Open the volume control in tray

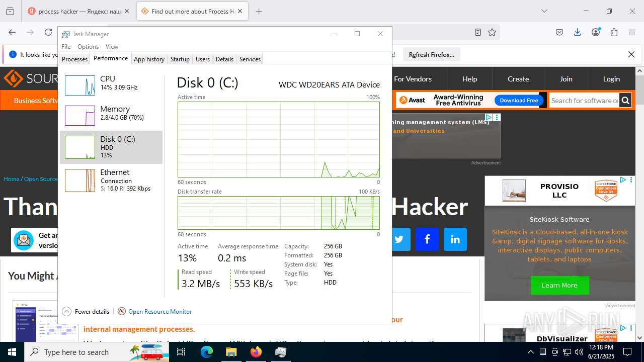coord(579,352)
